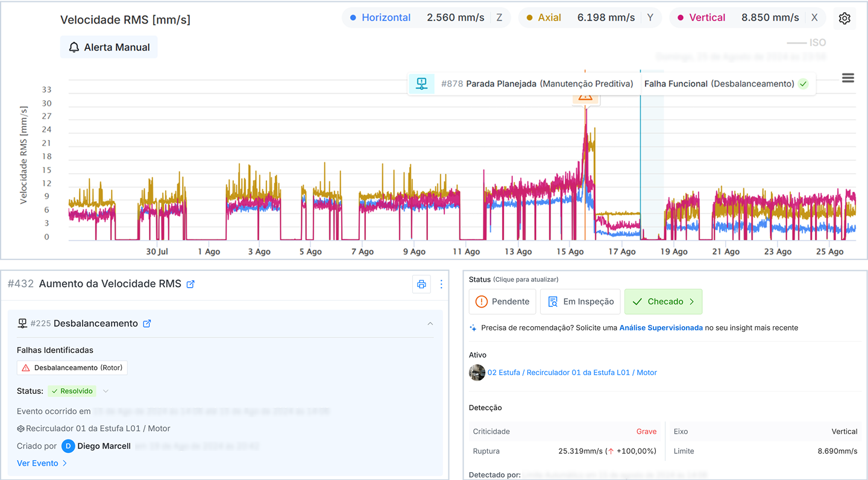Toggle the ISO line legend
The width and height of the screenshot is (868, 480).
[x=807, y=43]
